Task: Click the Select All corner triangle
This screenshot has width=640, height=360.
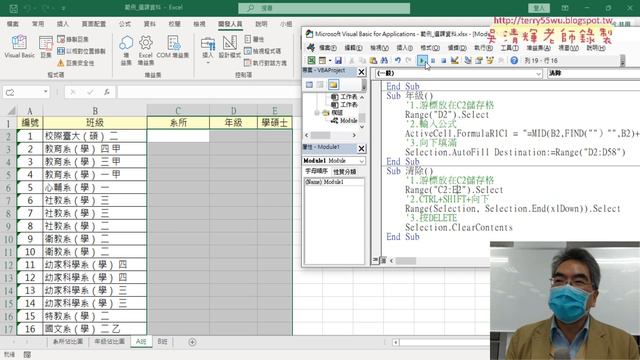Action: pyautogui.click(x=11, y=111)
